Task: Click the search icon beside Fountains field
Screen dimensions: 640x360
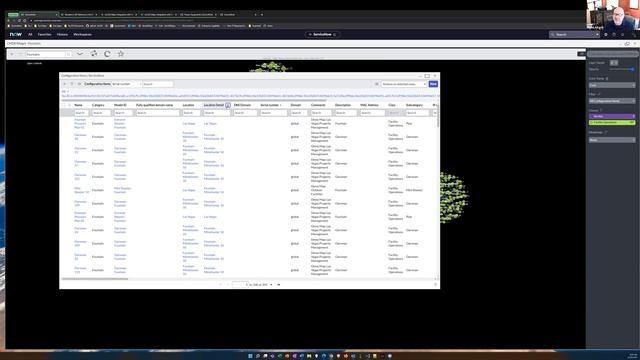Action: pos(68,54)
